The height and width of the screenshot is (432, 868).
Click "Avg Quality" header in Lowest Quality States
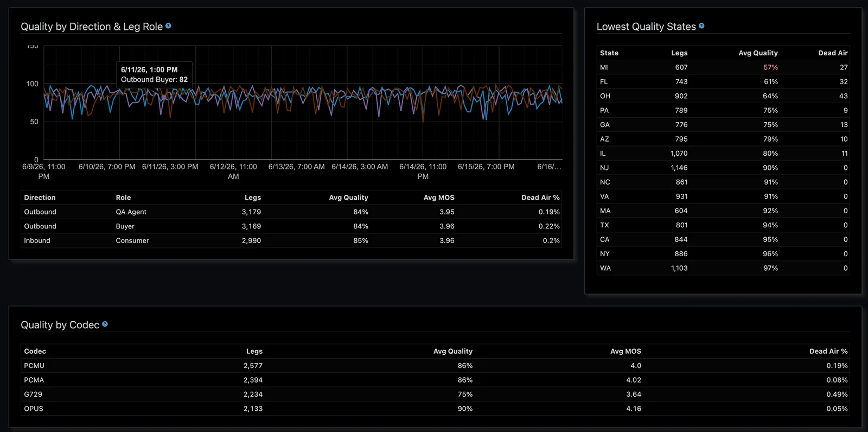[758, 53]
